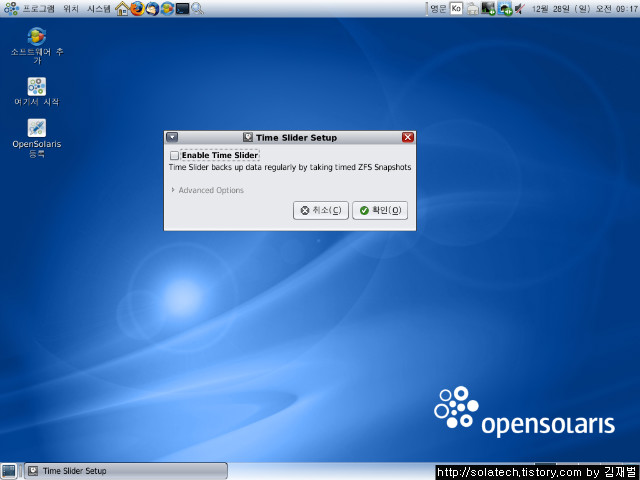Open the Package Manager panel icon
Screen dimensions: 640x480
pyautogui.click(x=167, y=9)
